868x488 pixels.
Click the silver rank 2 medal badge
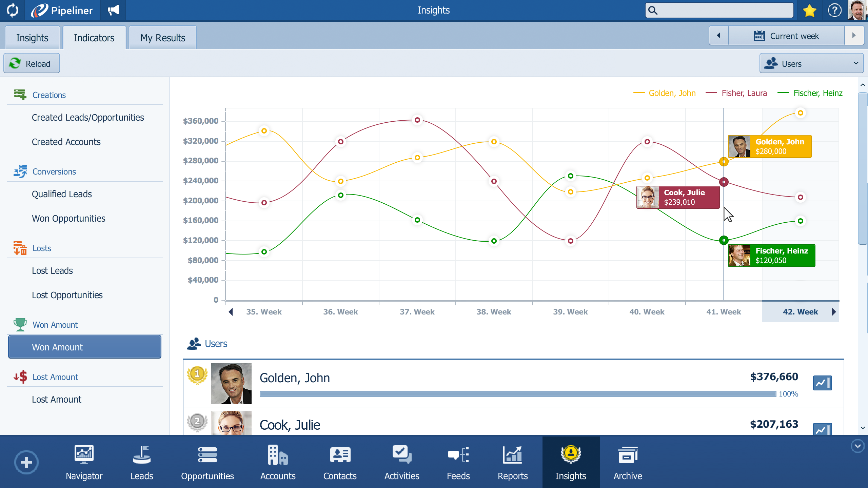click(197, 422)
